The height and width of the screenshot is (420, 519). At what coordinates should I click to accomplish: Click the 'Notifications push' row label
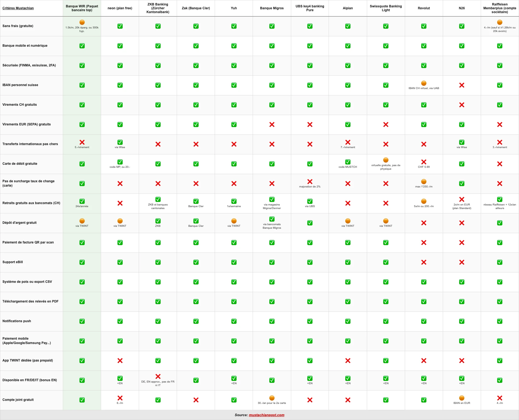click(x=17, y=321)
